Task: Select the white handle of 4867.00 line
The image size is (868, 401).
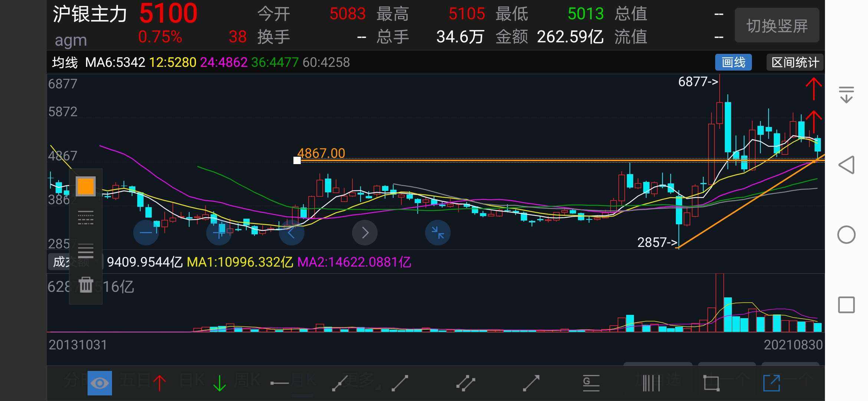Action: coord(297,160)
